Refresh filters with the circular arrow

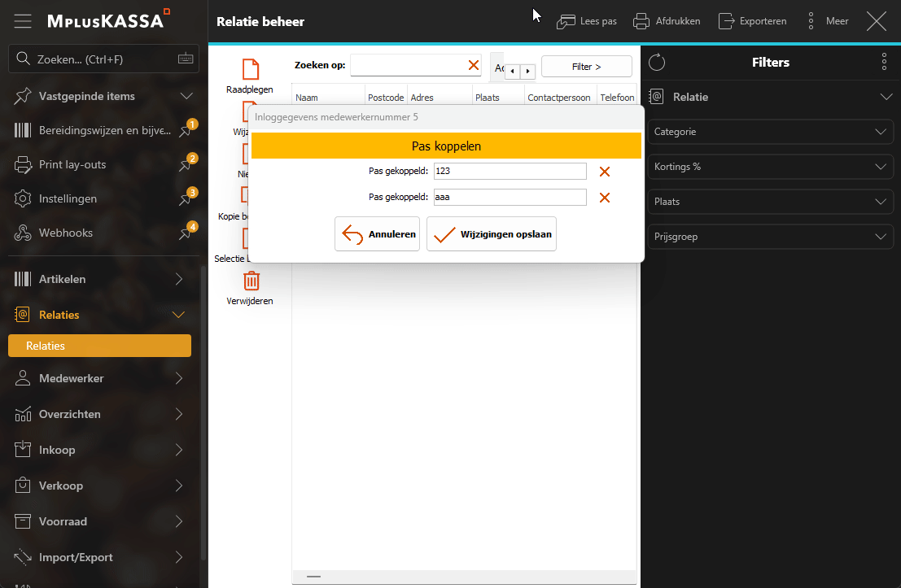(x=657, y=62)
